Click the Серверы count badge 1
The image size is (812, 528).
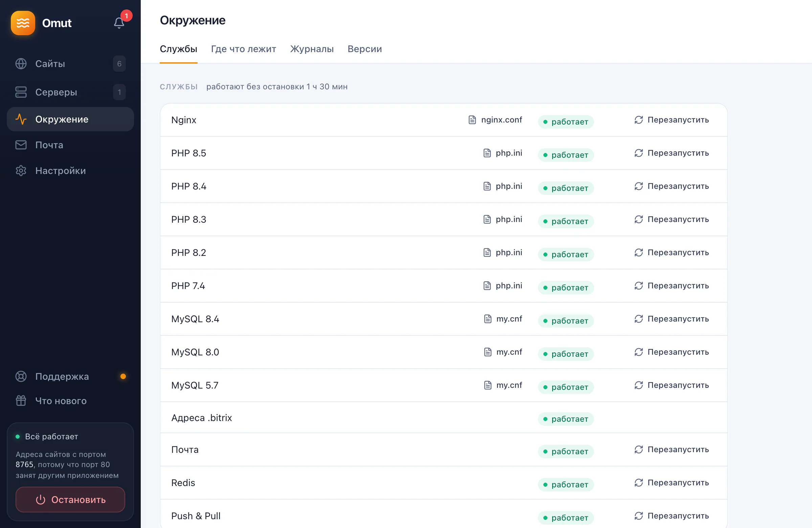point(119,92)
